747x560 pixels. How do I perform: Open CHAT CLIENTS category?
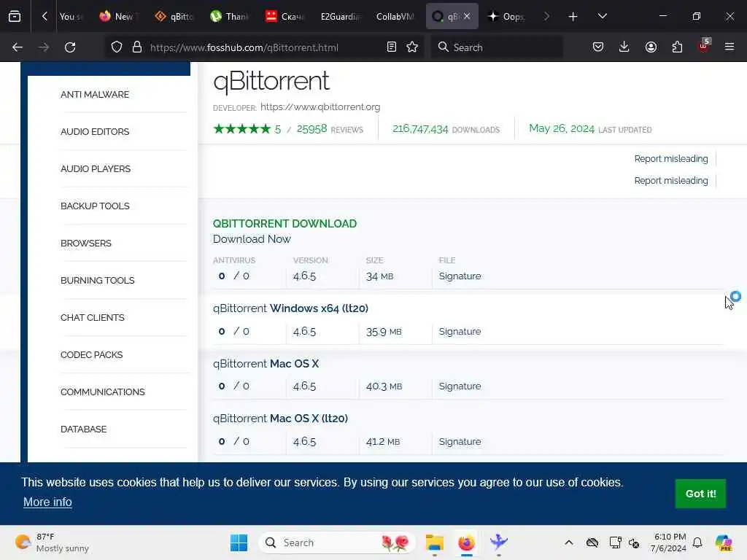pos(93,317)
